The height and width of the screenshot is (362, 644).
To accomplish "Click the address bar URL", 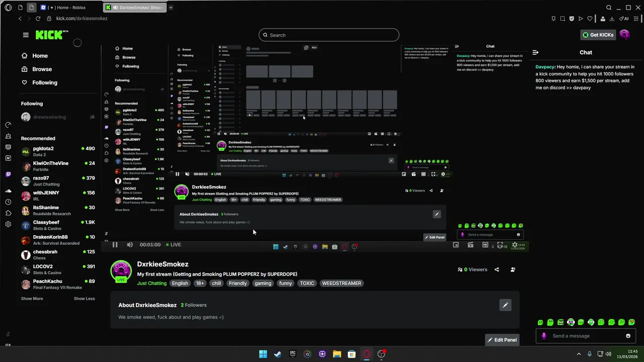I will tap(82, 19).
